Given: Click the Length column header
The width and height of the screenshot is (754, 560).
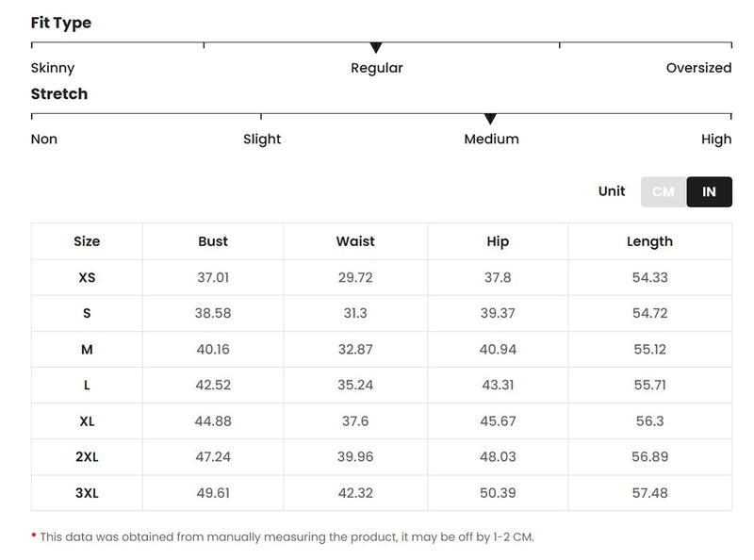Looking at the screenshot, I should click(649, 241).
